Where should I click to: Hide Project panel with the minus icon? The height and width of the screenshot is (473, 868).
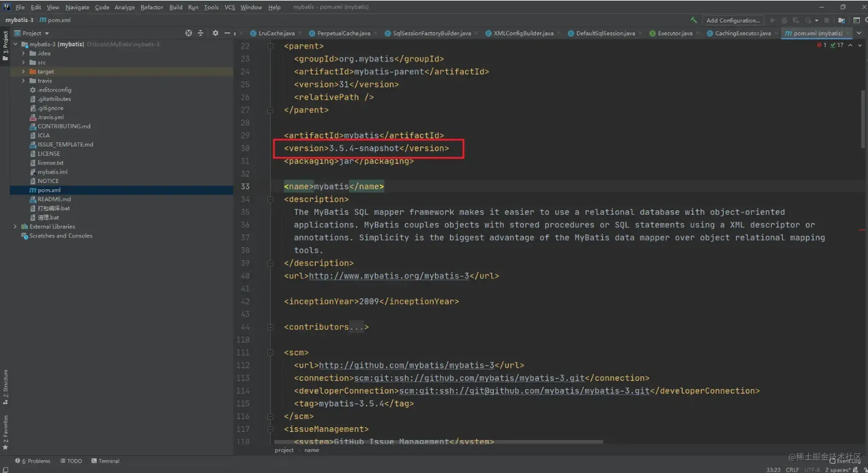(x=227, y=33)
